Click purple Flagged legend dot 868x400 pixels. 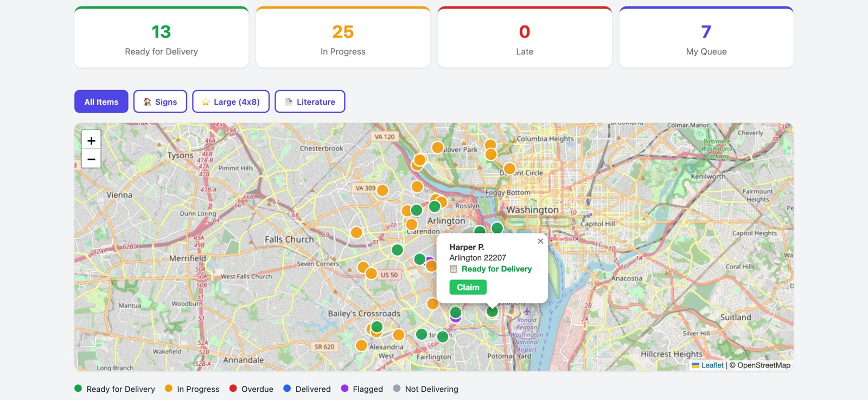pyautogui.click(x=344, y=389)
